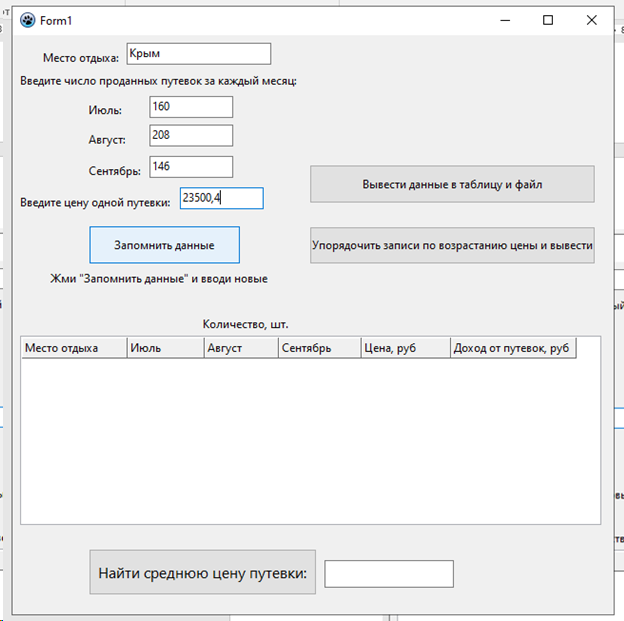
Task: Focus the Июль input field
Action: point(191,107)
